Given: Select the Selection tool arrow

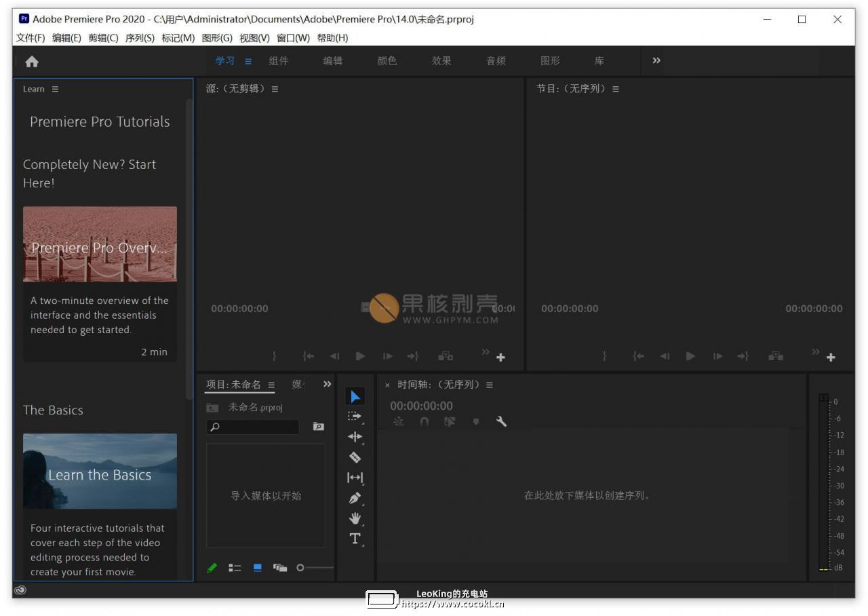Looking at the screenshot, I should [x=355, y=397].
